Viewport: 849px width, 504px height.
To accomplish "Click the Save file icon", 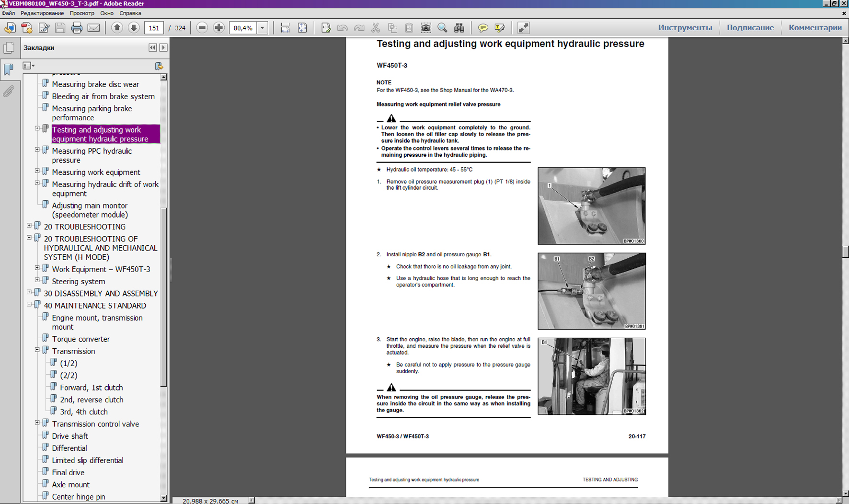I will [x=60, y=28].
